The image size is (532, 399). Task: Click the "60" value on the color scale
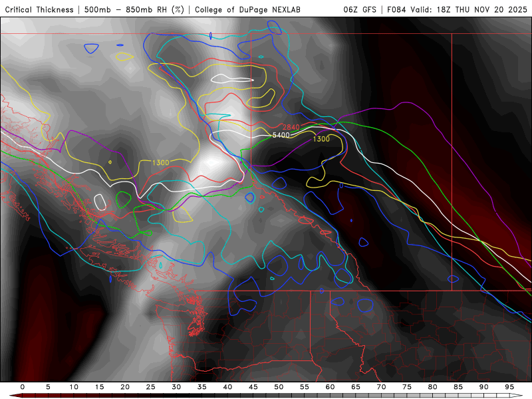330,387
